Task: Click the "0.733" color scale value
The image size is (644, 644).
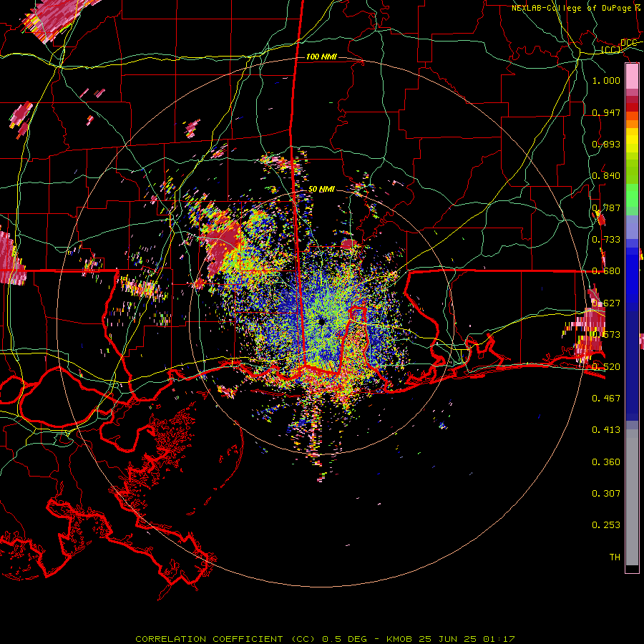Action: (606, 240)
